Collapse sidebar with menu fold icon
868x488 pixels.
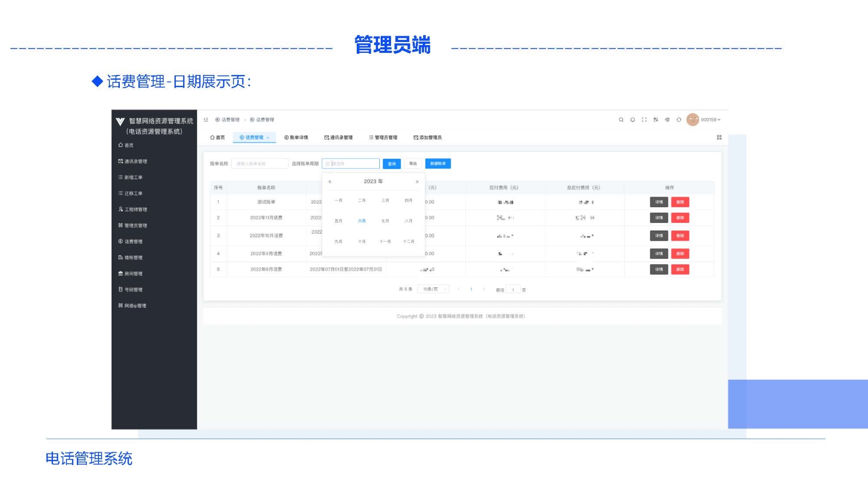(206, 120)
